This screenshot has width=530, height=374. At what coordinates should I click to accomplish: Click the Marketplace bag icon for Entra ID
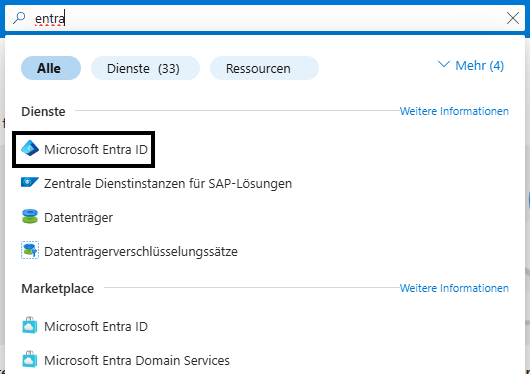click(x=30, y=325)
